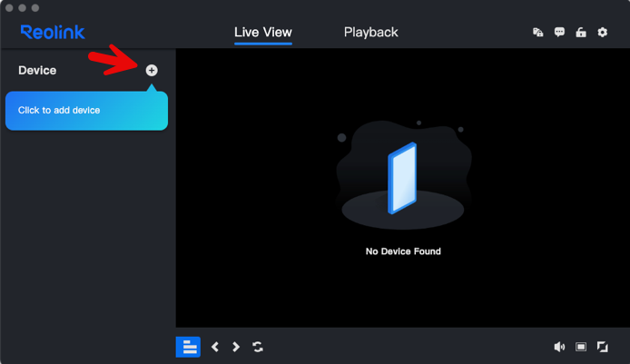This screenshot has height=364, width=630.
Task: Click the plus icon to add device
Action: (x=152, y=70)
